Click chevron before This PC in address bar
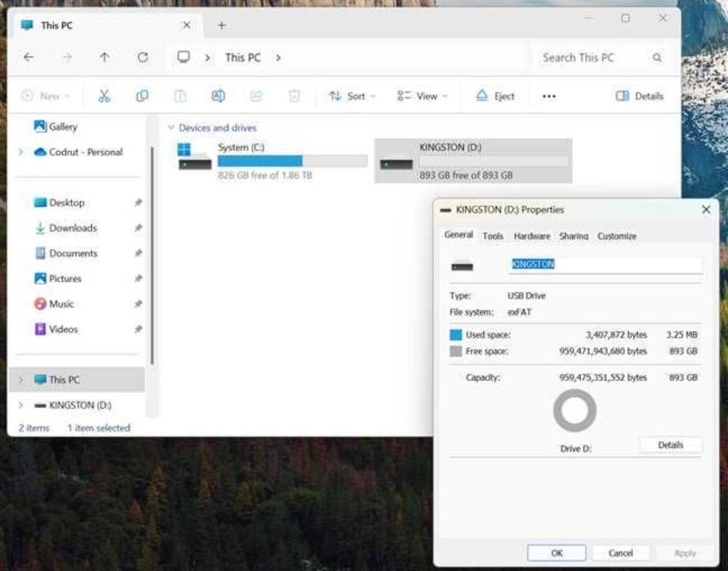 (x=207, y=58)
